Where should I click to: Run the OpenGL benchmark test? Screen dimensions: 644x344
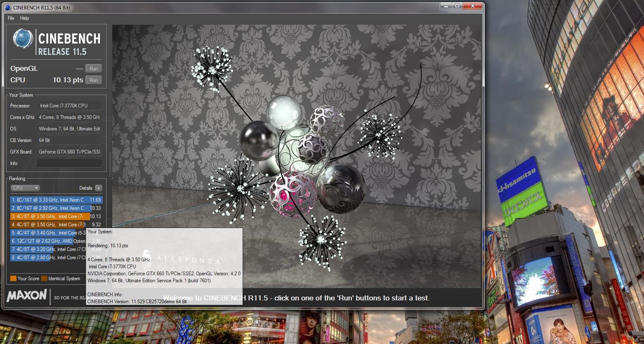pyautogui.click(x=93, y=69)
